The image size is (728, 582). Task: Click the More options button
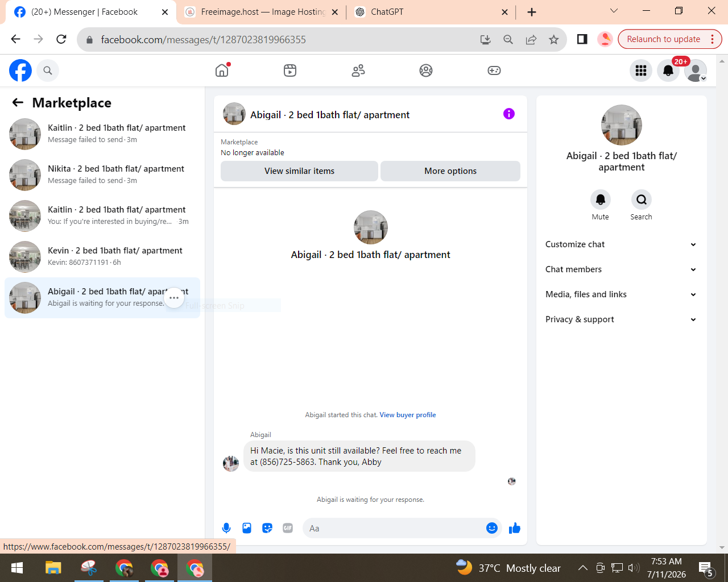[x=450, y=171]
